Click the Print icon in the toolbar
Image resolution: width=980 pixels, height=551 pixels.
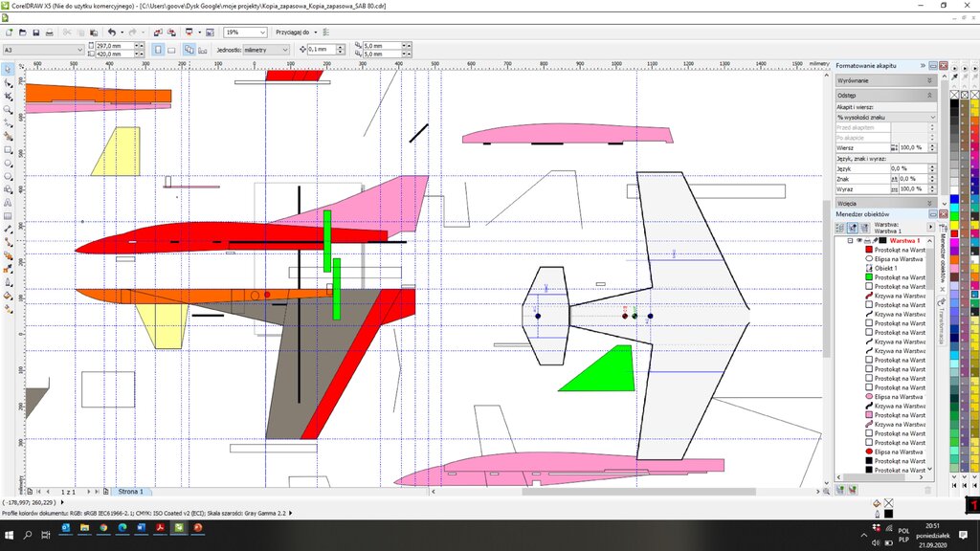49,33
